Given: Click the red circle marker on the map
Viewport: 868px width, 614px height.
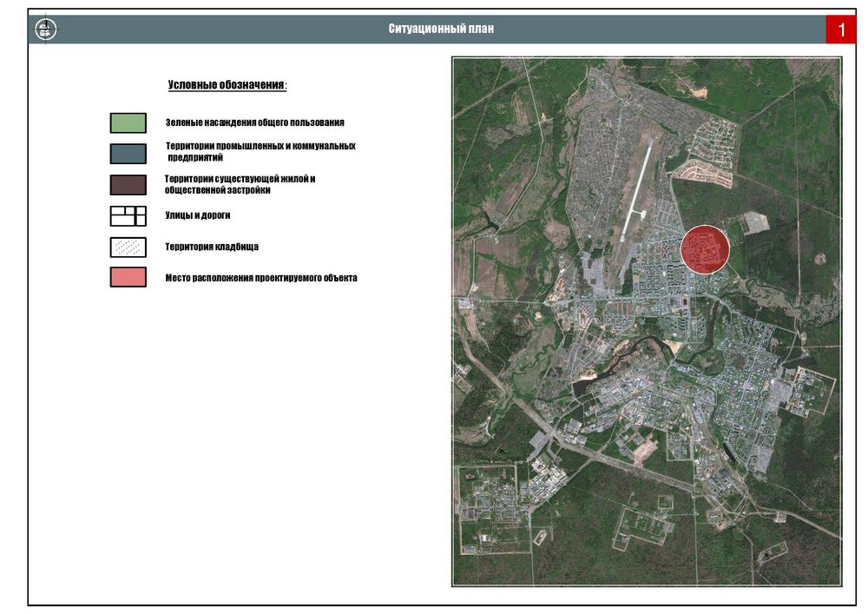Looking at the screenshot, I should (x=705, y=249).
